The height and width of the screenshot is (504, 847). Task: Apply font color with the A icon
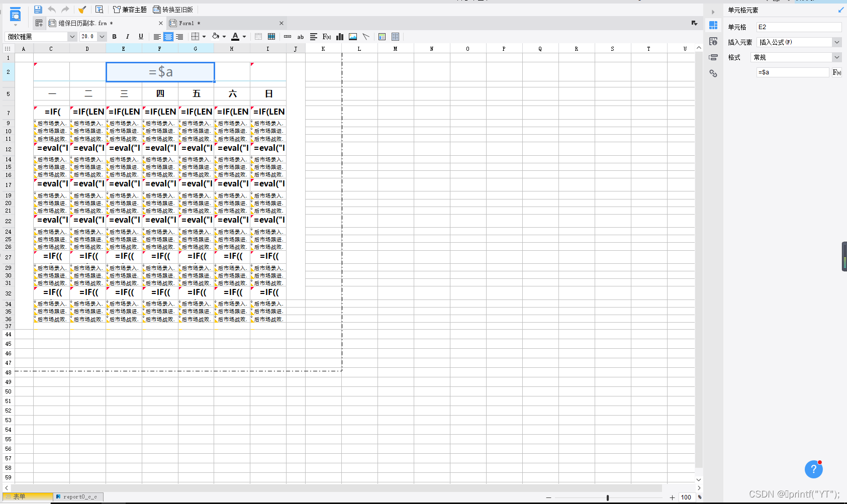click(235, 37)
